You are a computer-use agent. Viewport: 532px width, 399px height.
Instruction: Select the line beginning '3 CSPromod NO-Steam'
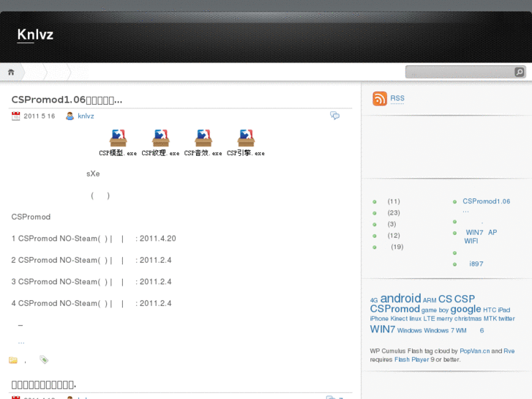(91, 282)
